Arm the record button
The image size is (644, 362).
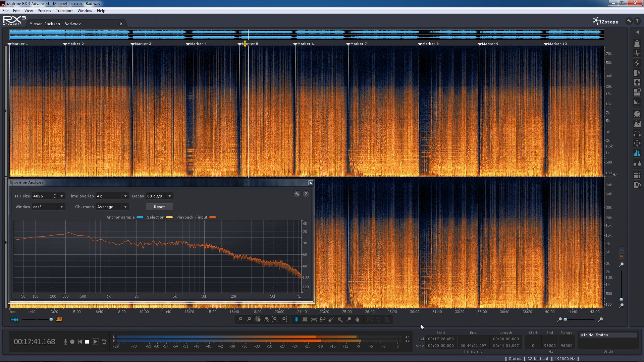click(x=72, y=342)
